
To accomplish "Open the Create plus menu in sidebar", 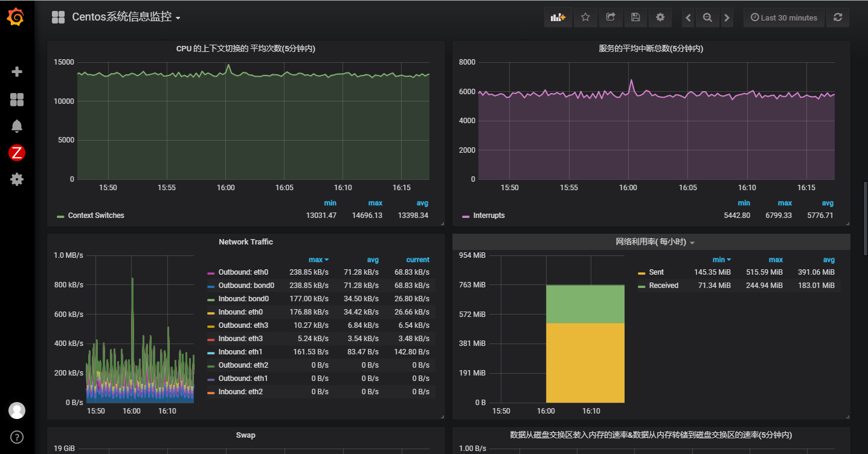I will click(x=17, y=72).
